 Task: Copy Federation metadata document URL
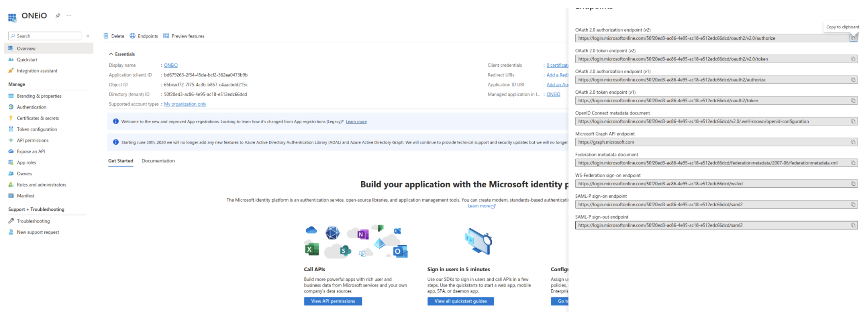(853, 163)
